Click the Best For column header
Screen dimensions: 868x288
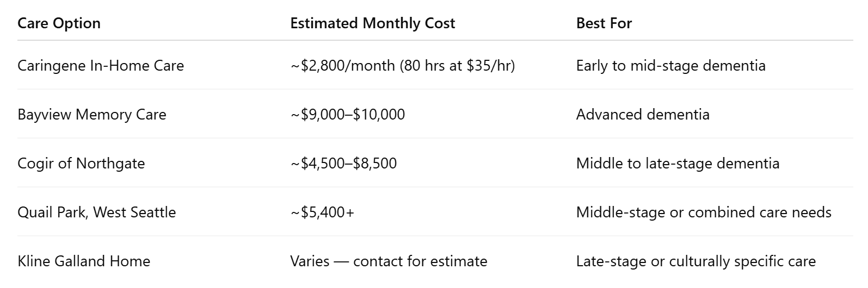pos(604,23)
